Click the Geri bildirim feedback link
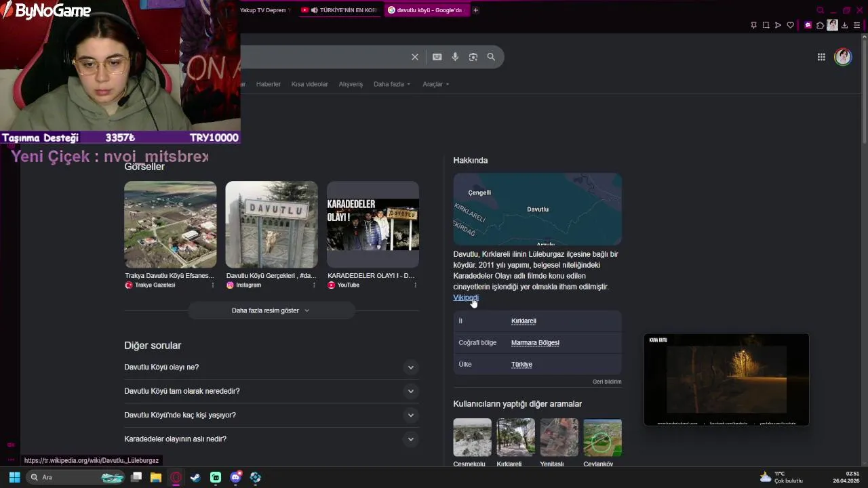 point(607,382)
